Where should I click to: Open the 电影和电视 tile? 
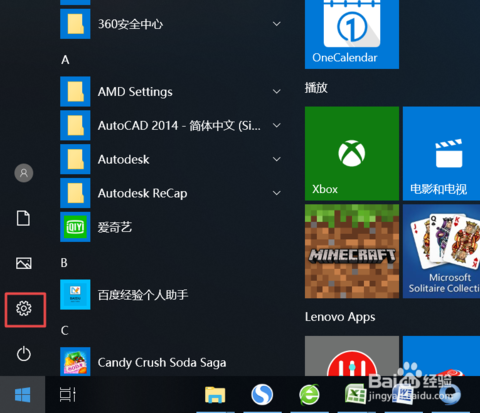click(x=441, y=154)
